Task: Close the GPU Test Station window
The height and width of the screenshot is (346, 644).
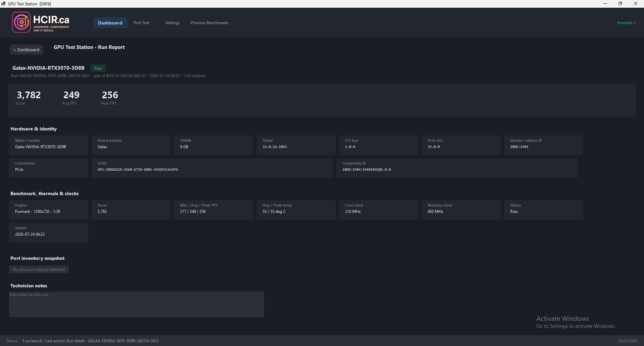Action: tap(636, 4)
